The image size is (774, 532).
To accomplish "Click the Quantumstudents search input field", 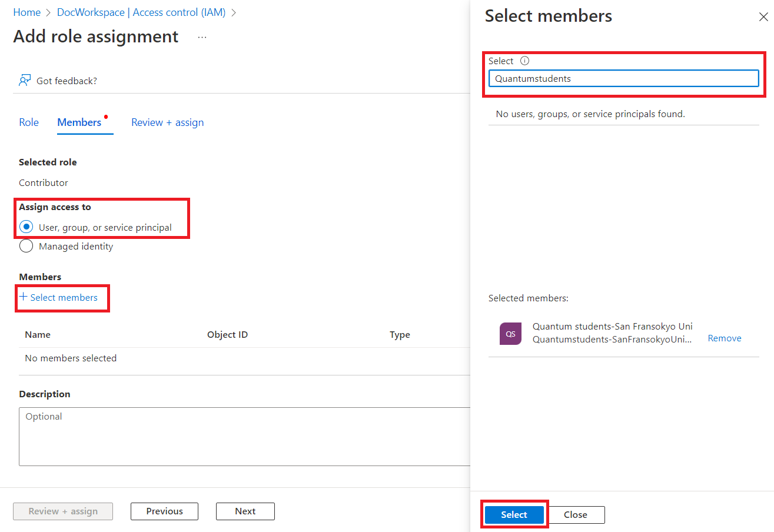I will point(623,78).
